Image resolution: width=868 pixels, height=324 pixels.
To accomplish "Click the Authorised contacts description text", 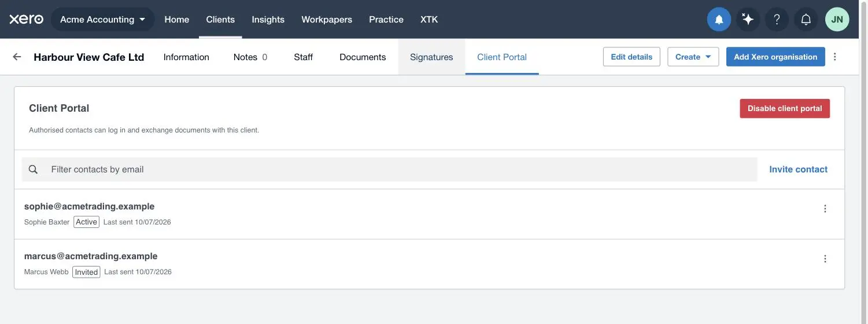I will coord(144,130).
